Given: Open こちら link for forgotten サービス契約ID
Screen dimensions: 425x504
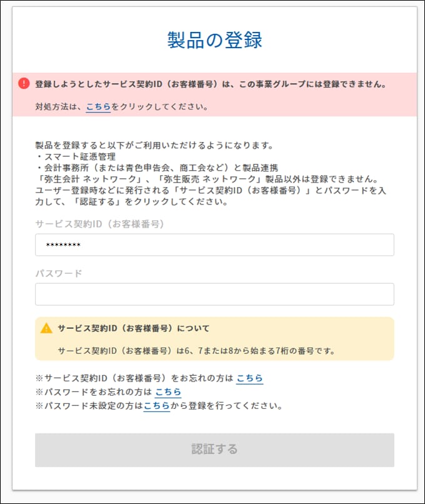Looking at the screenshot, I should [x=249, y=378].
